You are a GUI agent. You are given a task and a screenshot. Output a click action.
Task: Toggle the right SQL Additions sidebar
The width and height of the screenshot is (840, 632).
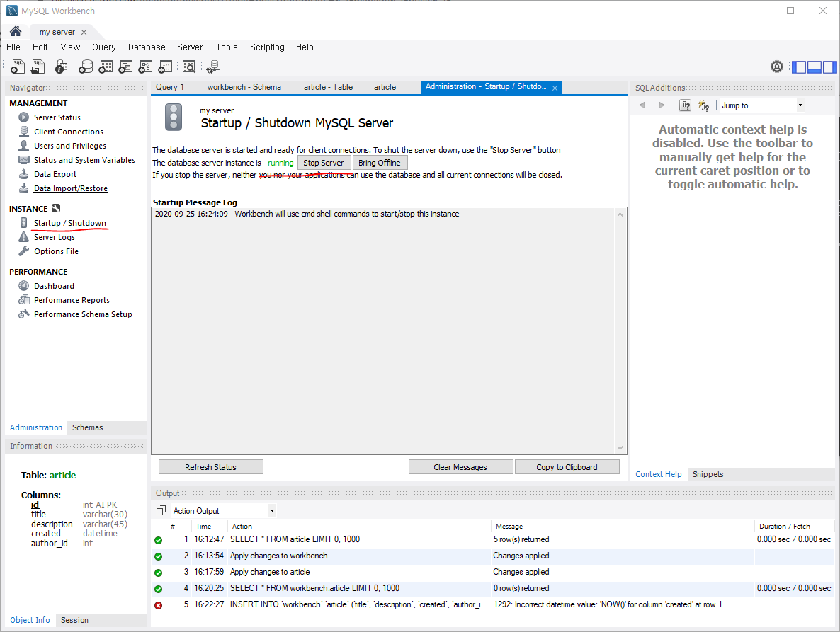[x=829, y=67]
